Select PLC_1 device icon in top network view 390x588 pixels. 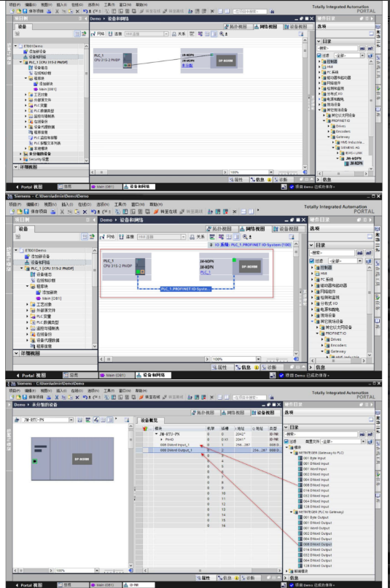(128, 61)
